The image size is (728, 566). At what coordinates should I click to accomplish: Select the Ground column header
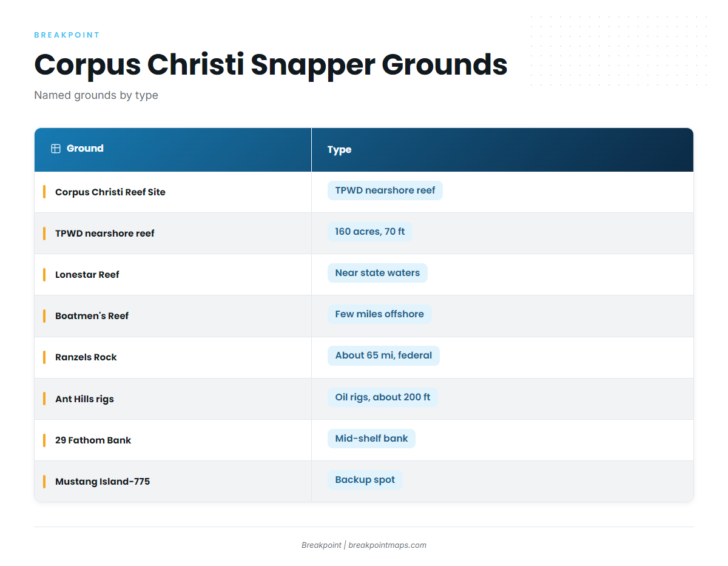[173, 149]
